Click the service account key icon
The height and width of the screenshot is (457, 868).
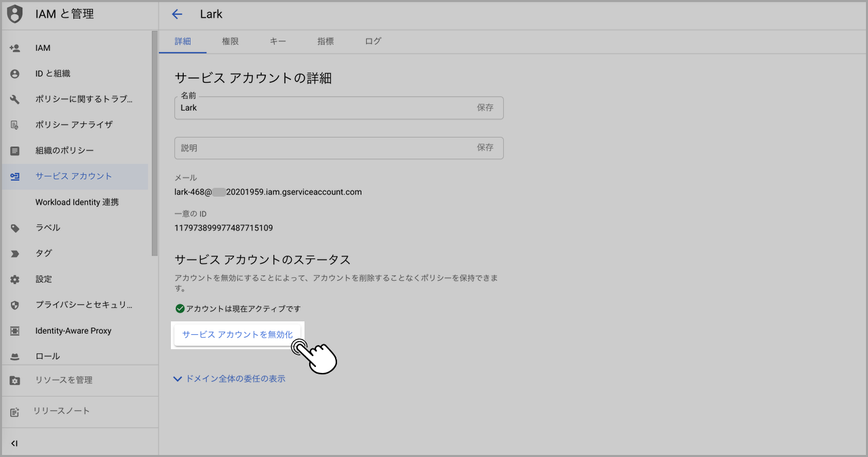point(14,176)
